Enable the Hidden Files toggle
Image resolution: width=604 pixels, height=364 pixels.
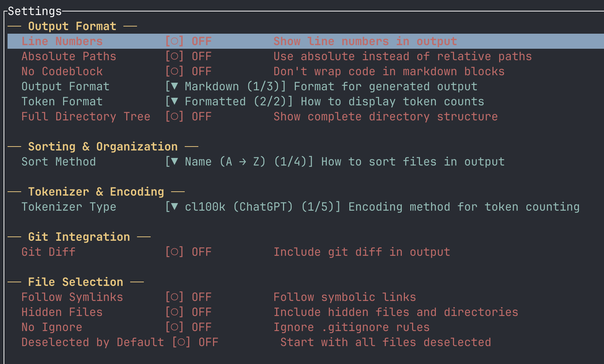click(x=188, y=312)
